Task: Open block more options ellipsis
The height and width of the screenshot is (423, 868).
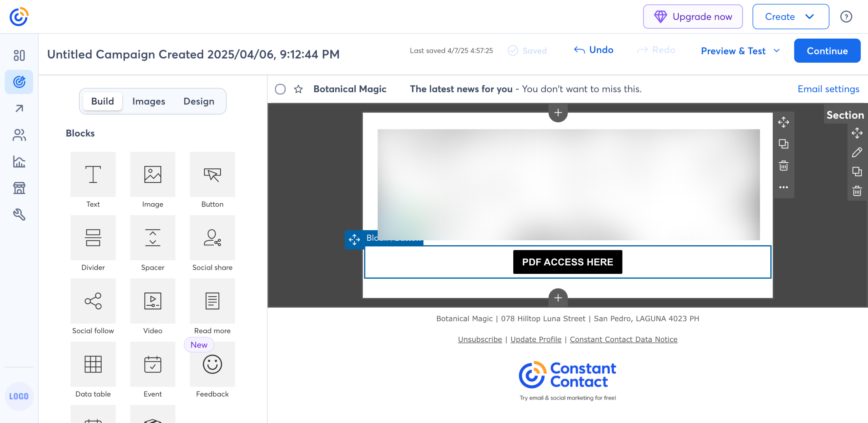Action: pos(783,187)
